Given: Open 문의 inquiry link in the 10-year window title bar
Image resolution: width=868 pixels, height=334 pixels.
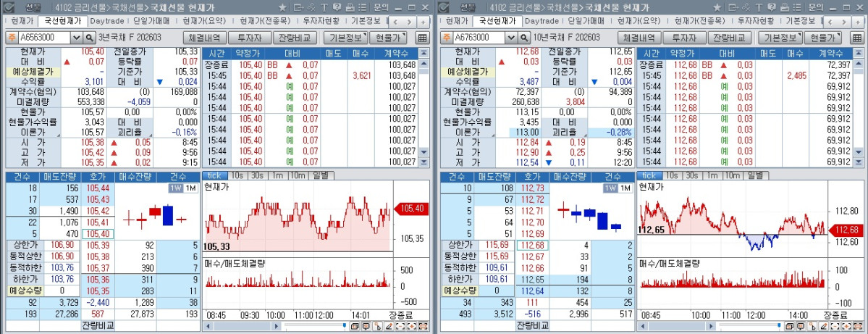Looking at the screenshot, I should (x=815, y=8).
